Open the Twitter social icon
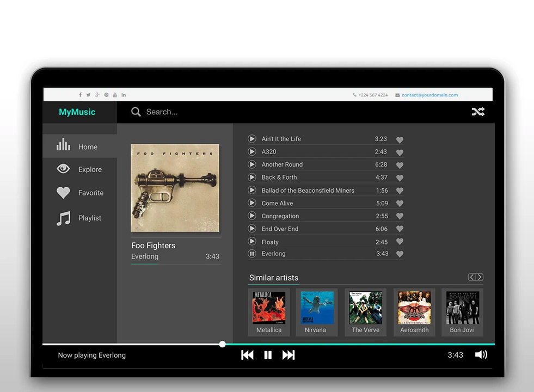The image size is (534, 392). [89, 95]
